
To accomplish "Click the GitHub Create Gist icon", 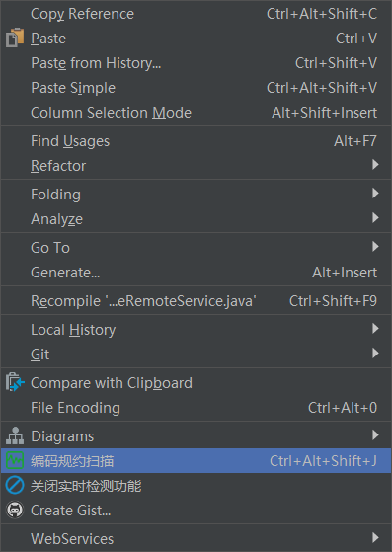I will (15, 510).
